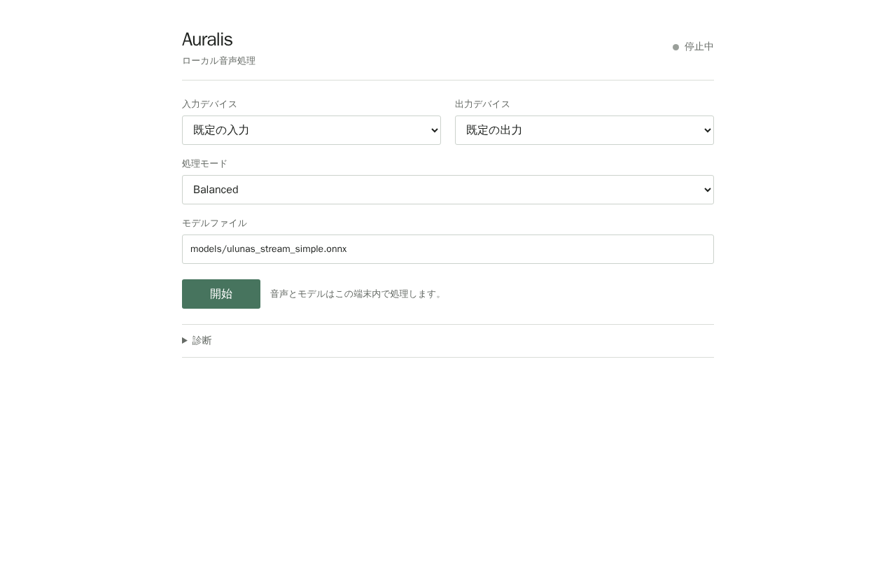Open the 出力デバイス dropdown

click(584, 130)
